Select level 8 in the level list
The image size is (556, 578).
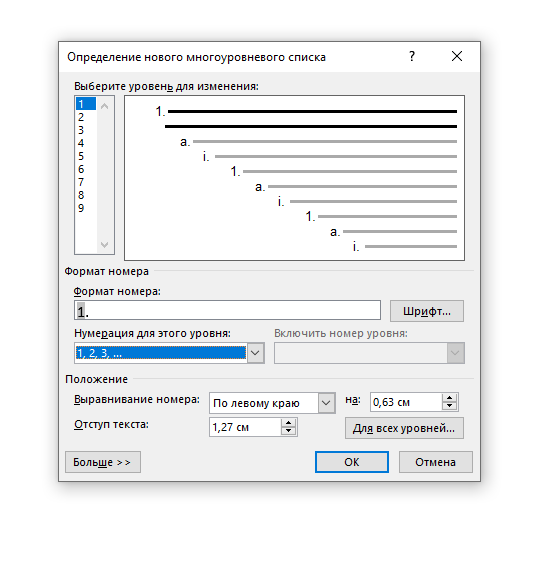pos(86,195)
